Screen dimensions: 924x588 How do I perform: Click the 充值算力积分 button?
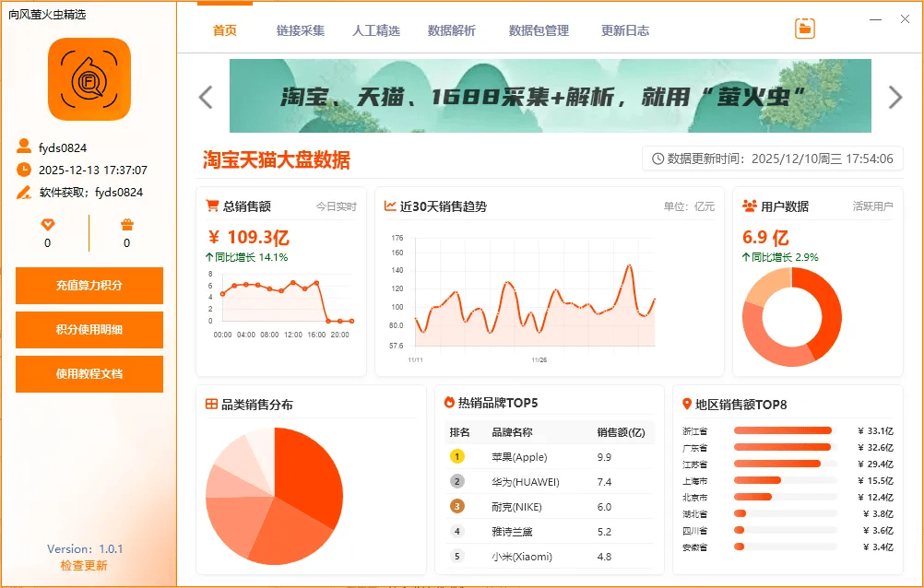point(89,286)
